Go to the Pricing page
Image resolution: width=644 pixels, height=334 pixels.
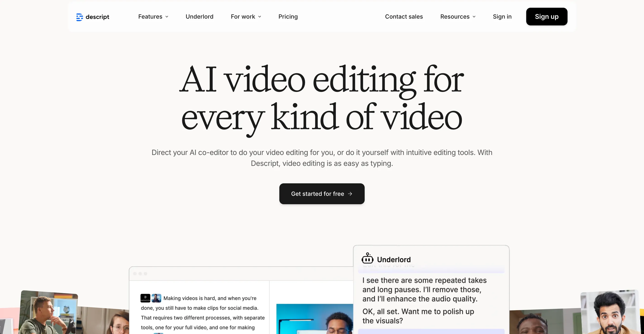pyautogui.click(x=288, y=17)
